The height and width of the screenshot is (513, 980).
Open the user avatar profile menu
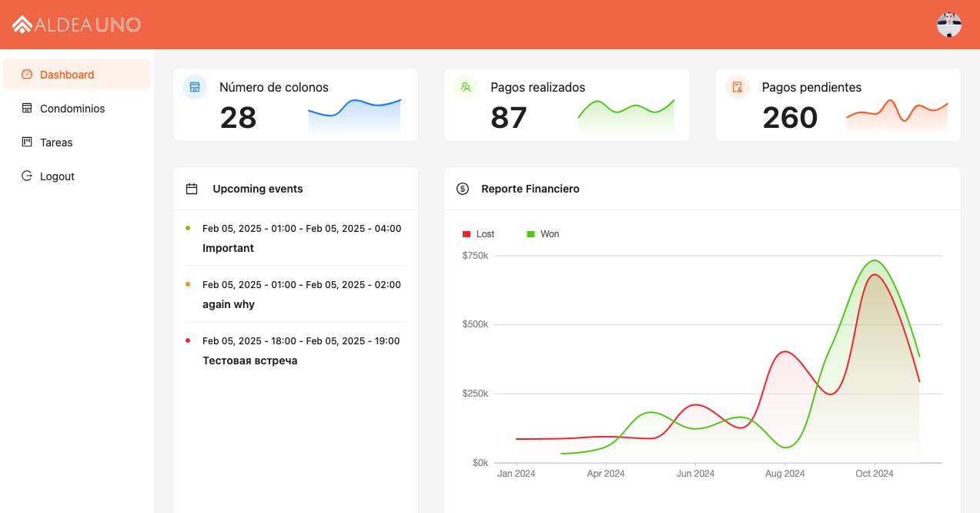pos(948,25)
